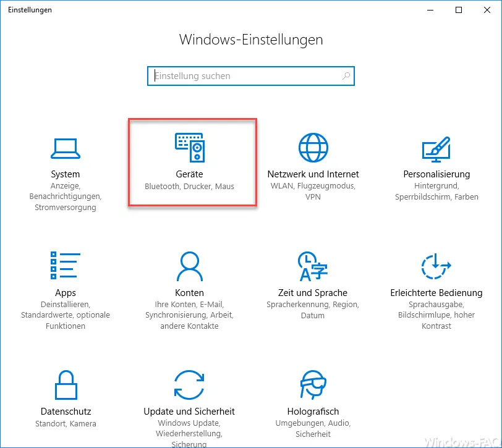Click into the Einstellung suchen field
This screenshot has height=448, width=502.
point(251,76)
